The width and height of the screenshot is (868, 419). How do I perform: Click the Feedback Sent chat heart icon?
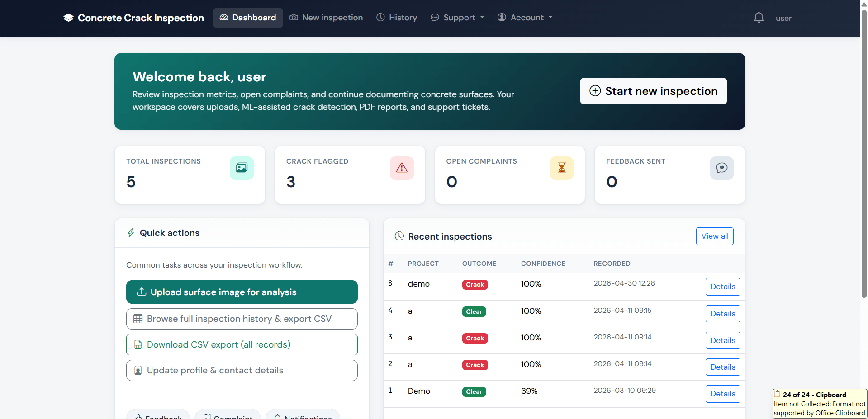coord(722,168)
